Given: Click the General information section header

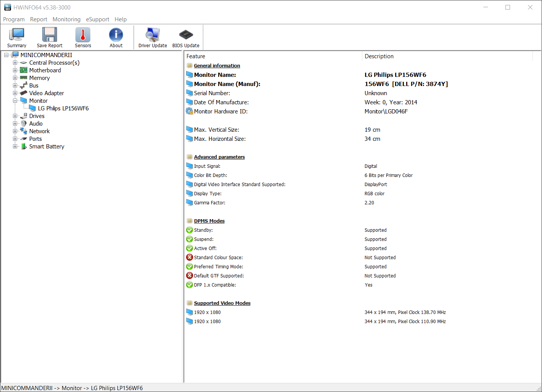Looking at the screenshot, I should 217,66.
